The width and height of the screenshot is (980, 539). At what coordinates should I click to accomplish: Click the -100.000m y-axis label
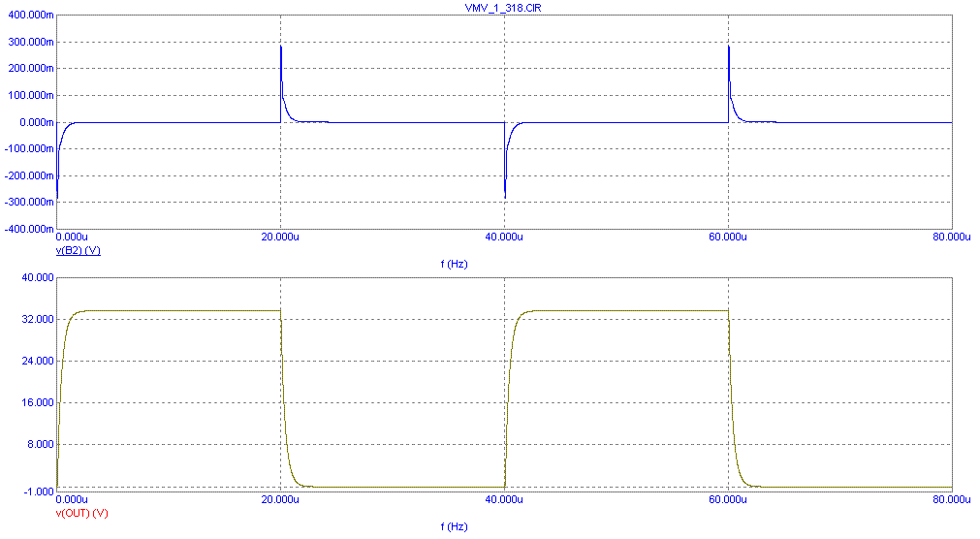pyautogui.click(x=29, y=149)
